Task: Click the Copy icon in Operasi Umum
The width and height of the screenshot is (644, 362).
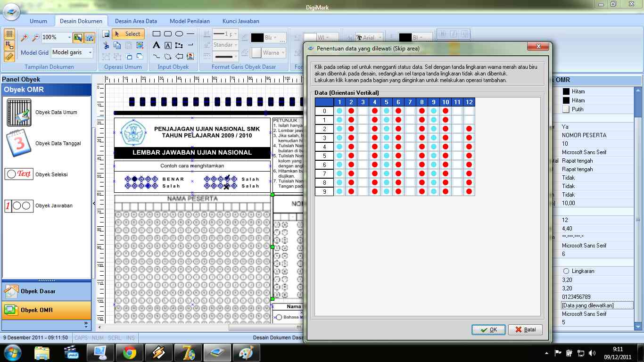Action: (x=117, y=45)
